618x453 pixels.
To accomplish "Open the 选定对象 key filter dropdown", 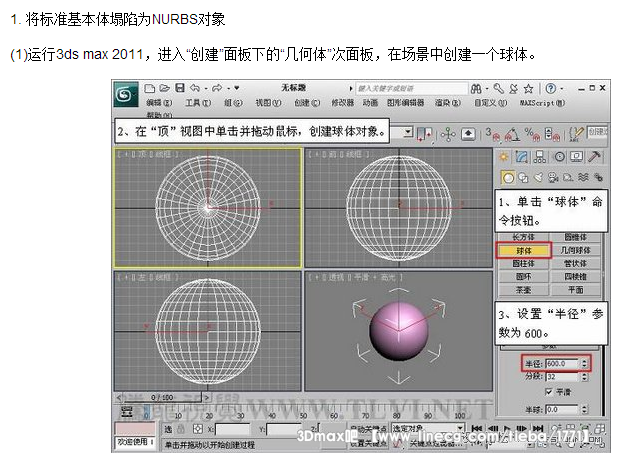I will point(460,428).
